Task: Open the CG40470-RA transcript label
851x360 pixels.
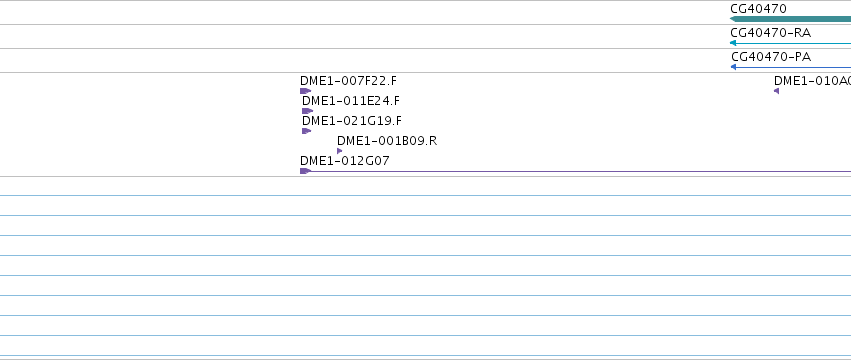Action: 771,33
